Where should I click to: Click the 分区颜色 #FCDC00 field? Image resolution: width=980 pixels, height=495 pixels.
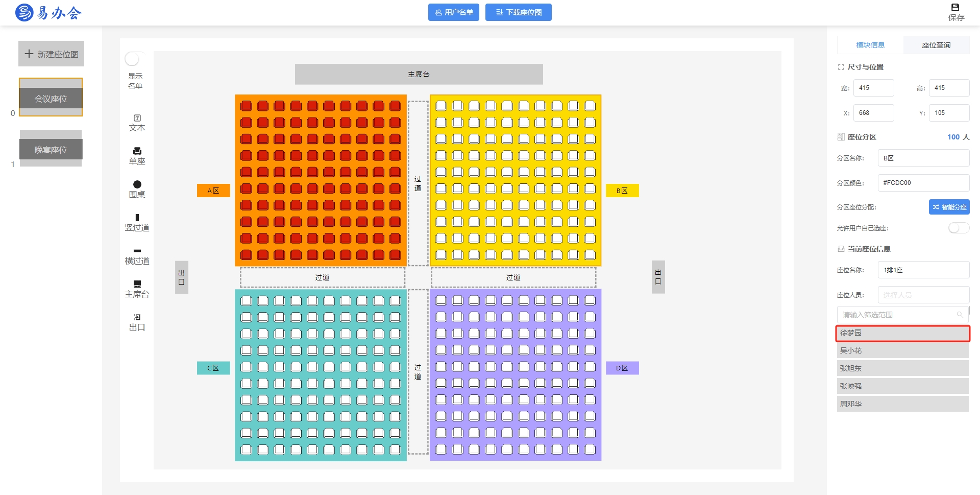[x=923, y=183]
